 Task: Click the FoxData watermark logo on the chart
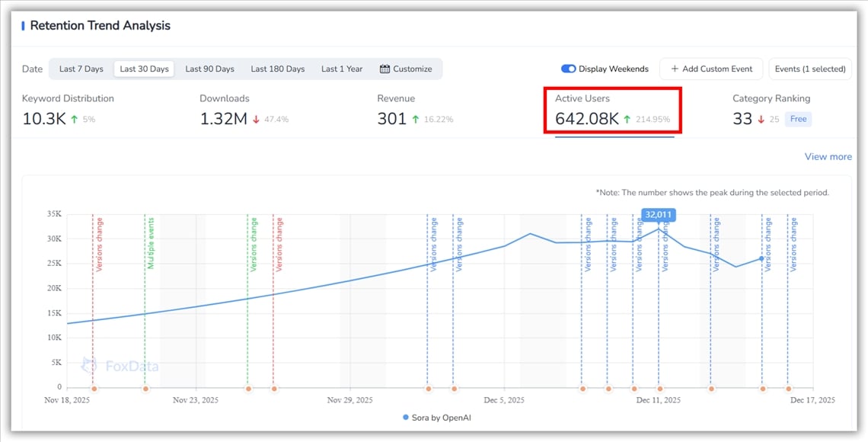click(x=119, y=366)
